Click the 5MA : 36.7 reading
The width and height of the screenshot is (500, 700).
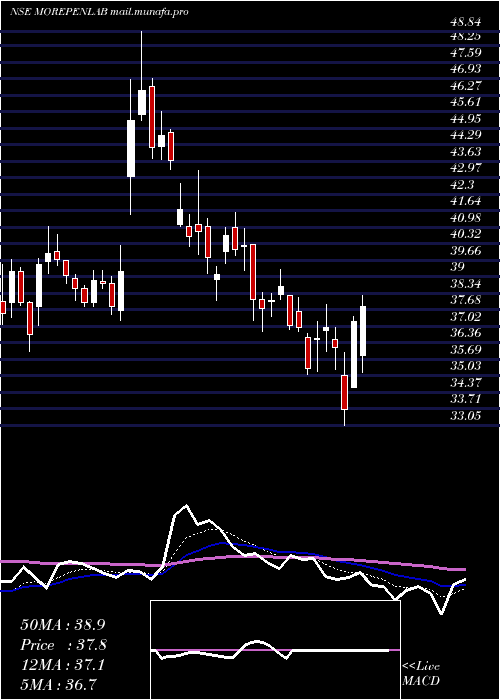tap(59, 684)
